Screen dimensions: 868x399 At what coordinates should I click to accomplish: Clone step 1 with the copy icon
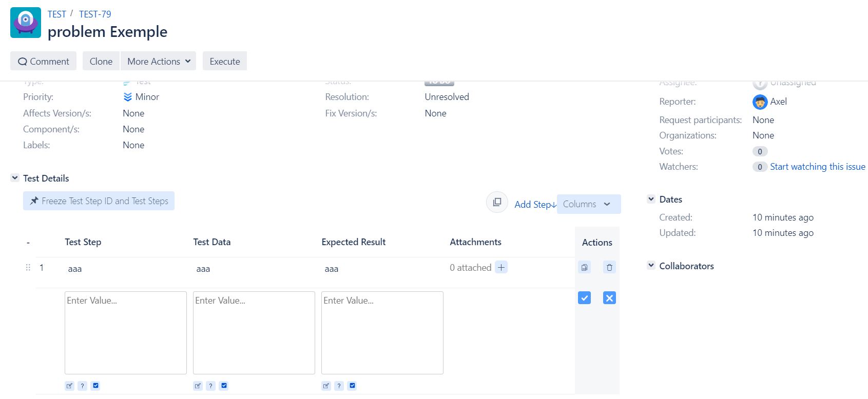(584, 267)
